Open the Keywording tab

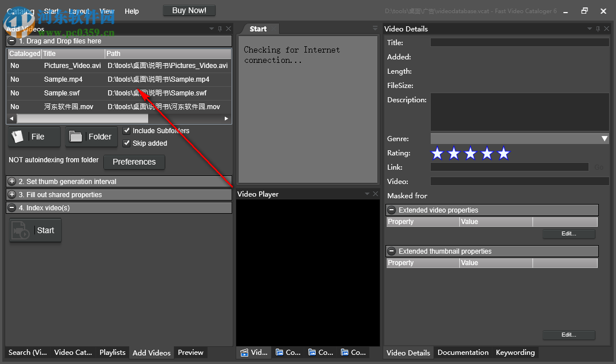pos(515,353)
